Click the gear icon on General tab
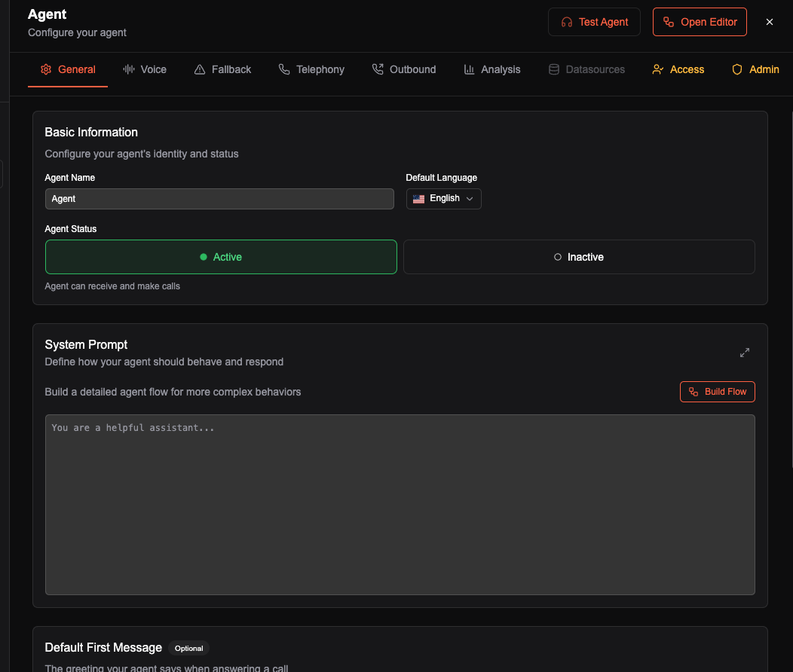 click(x=46, y=69)
